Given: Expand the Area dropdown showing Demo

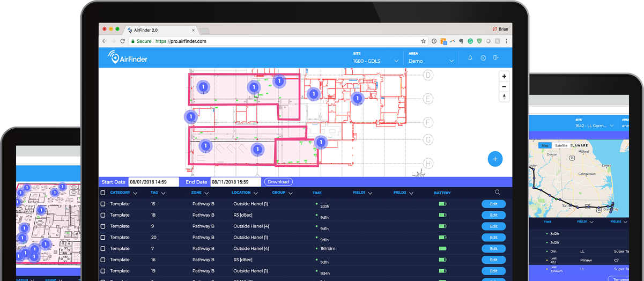Looking at the screenshot, I should [431, 61].
